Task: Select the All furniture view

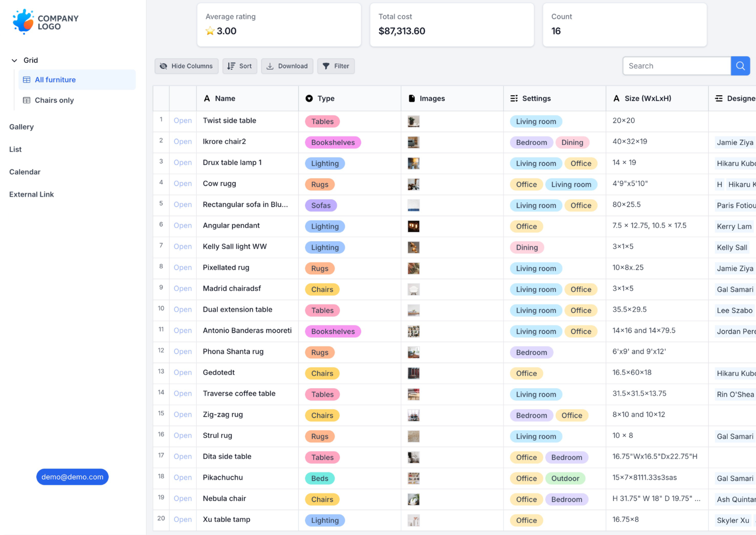Action: (55, 80)
